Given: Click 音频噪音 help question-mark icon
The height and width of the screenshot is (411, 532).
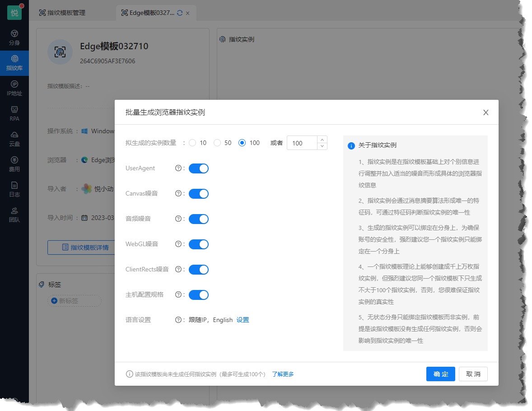Looking at the screenshot, I should [x=178, y=219].
